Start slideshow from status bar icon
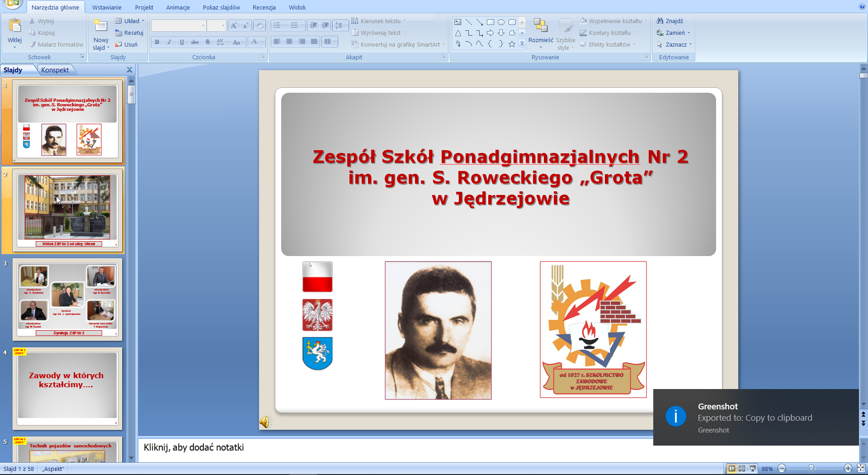This screenshot has height=475, width=868. pos(753,469)
